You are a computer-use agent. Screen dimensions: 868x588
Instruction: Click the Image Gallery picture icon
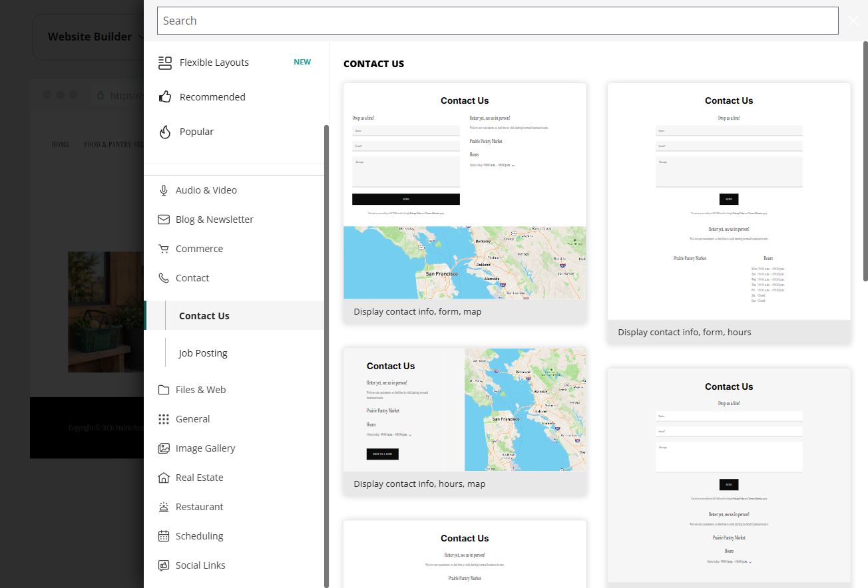tap(164, 448)
